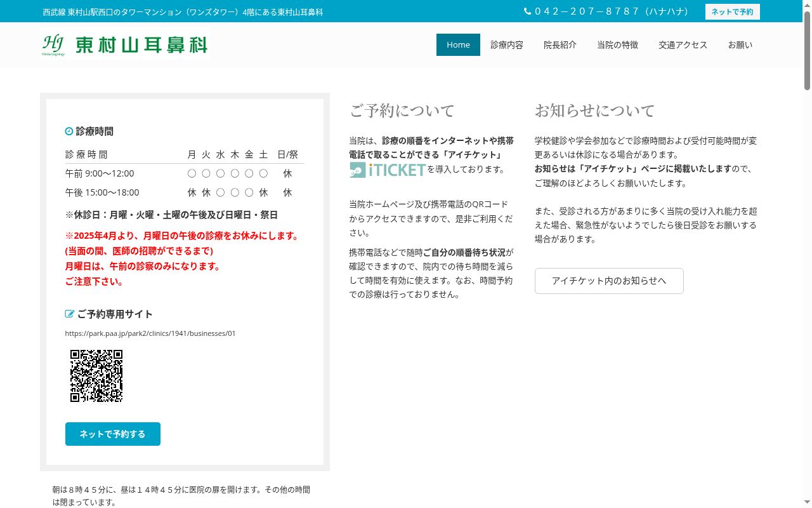
Task: Click the phone number 042-207-8787
Action: pos(612,11)
